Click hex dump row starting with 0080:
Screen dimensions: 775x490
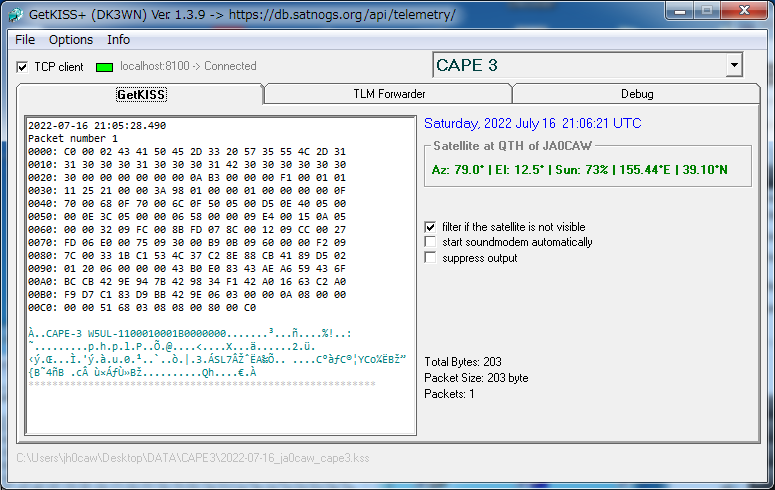[187, 256]
